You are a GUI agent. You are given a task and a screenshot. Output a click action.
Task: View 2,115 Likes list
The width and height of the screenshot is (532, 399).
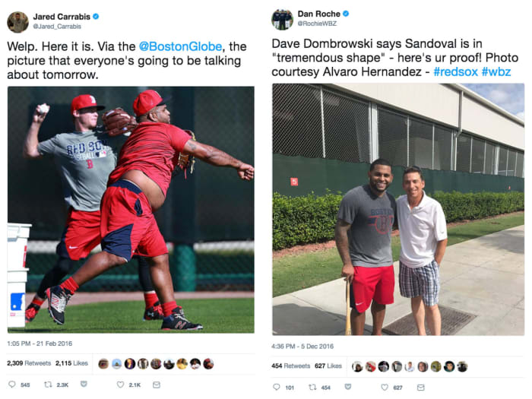coord(71,363)
